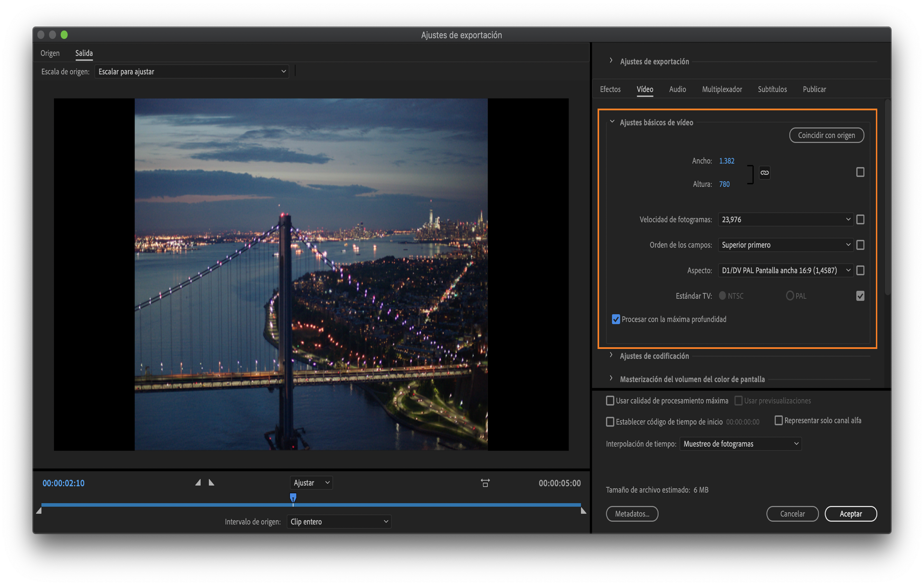Switch to the Audio tab
This screenshot has height=586, width=924.
coord(677,89)
